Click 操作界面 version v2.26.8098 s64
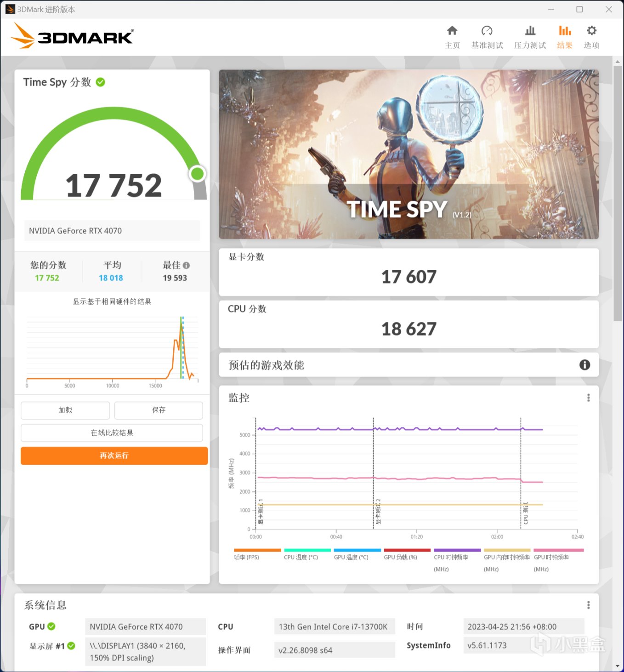The height and width of the screenshot is (672, 624). [335, 650]
